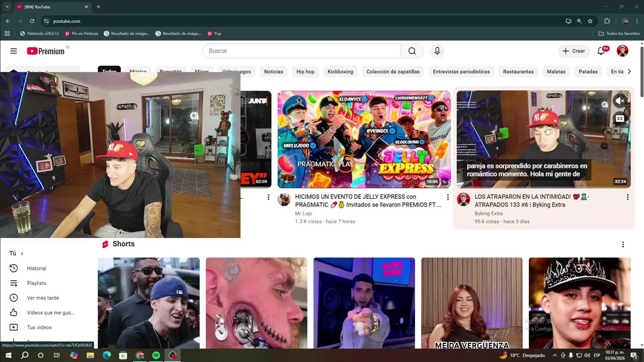This screenshot has width=644, height=362.
Task: Toggle mute on the previewing ATRAPADOS video
Action: coord(620,101)
